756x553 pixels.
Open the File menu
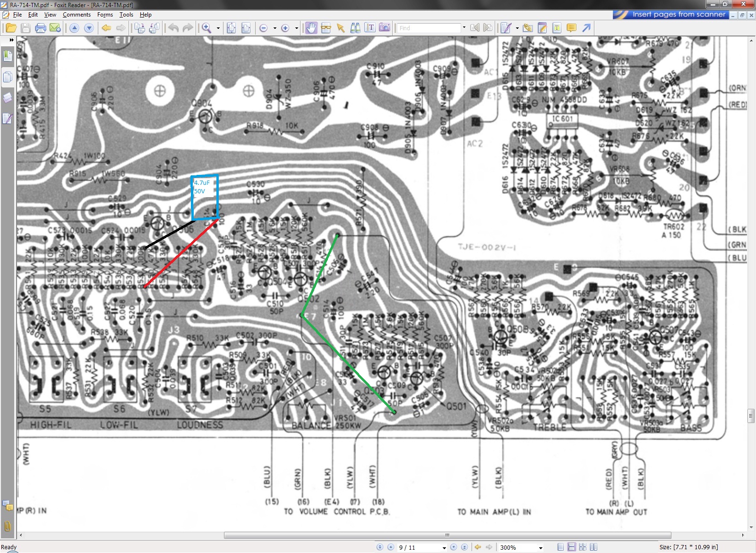pos(17,15)
